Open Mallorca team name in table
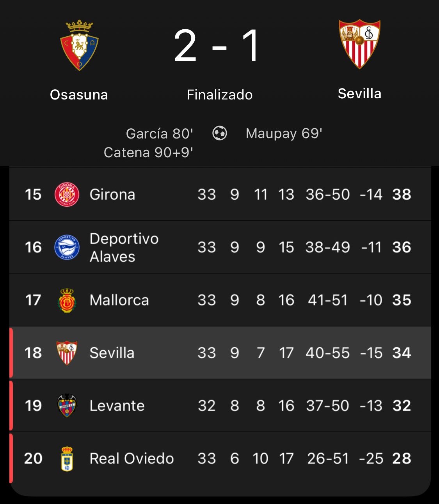This screenshot has height=504, width=439. point(119,300)
